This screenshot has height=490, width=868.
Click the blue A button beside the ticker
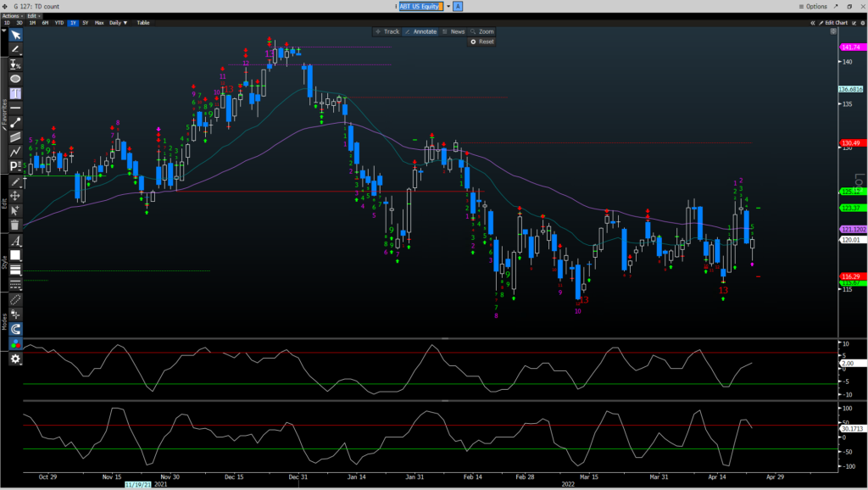click(458, 6)
